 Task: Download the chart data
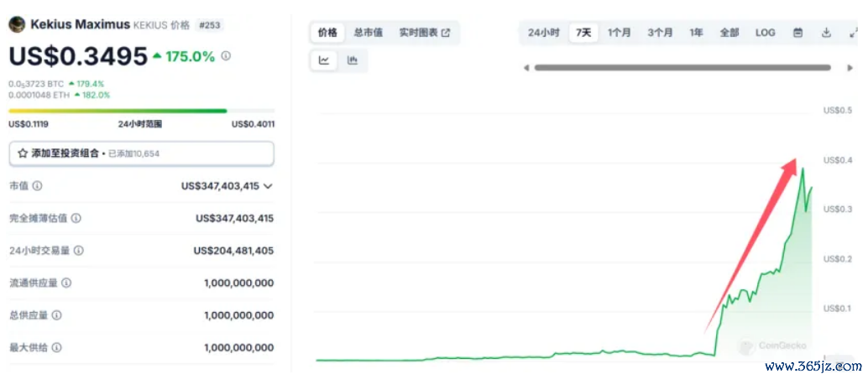tap(827, 33)
